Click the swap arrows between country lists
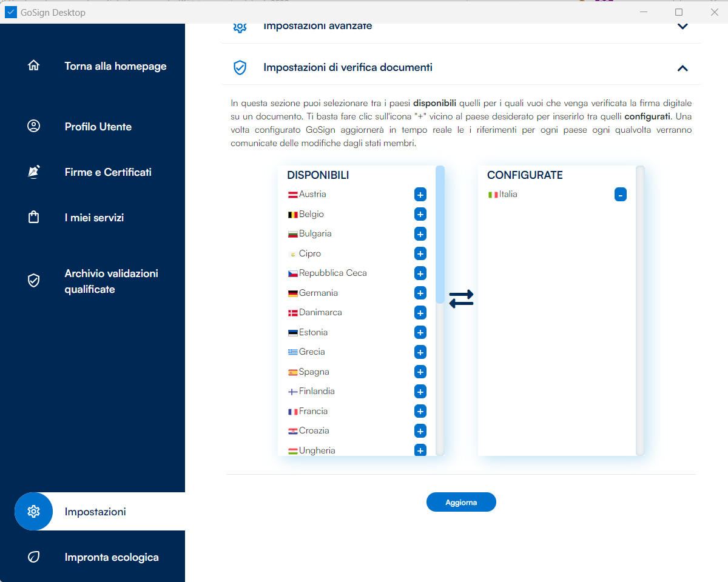 click(461, 298)
